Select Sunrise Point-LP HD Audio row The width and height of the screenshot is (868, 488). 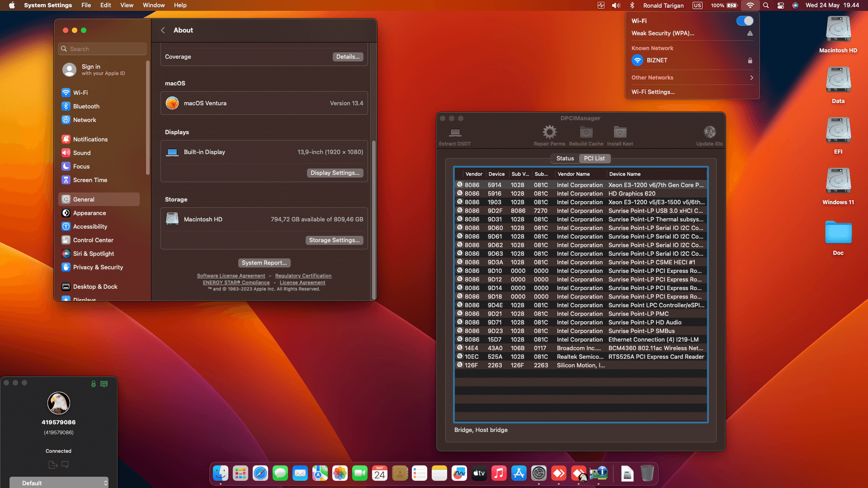pos(581,323)
